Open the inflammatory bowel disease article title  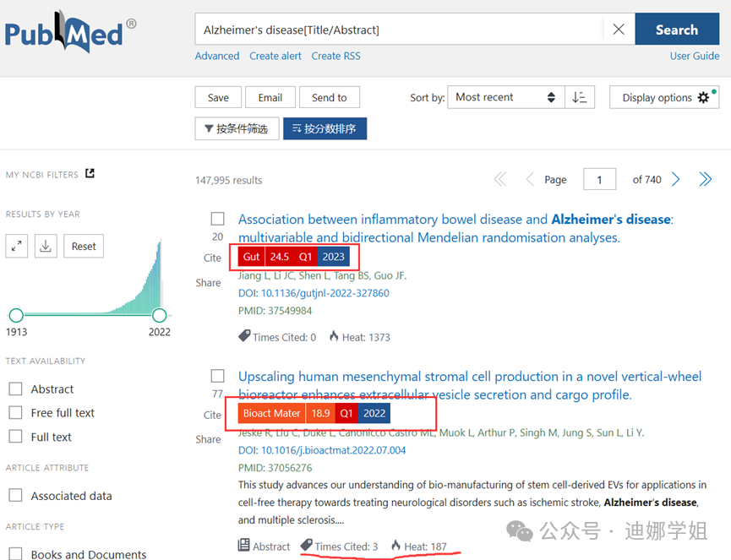click(456, 228)
